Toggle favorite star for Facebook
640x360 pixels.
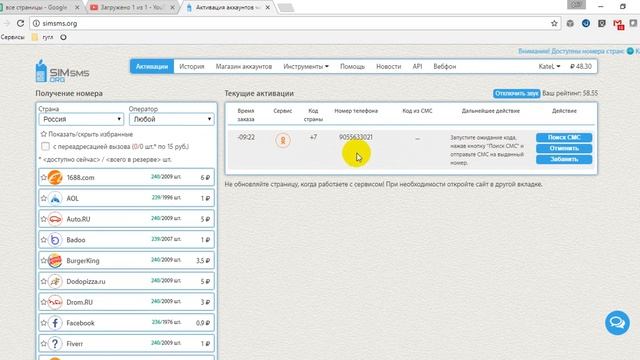(x=44, y=323)
